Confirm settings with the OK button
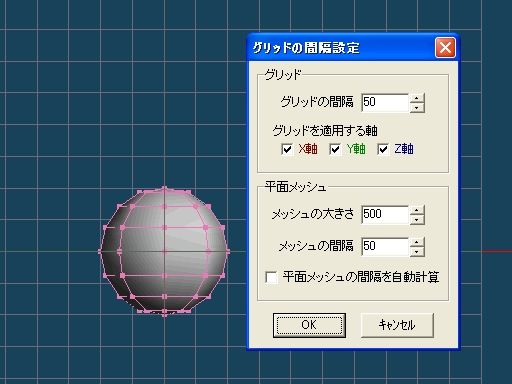The image size is (512, 384). [309, 325]
